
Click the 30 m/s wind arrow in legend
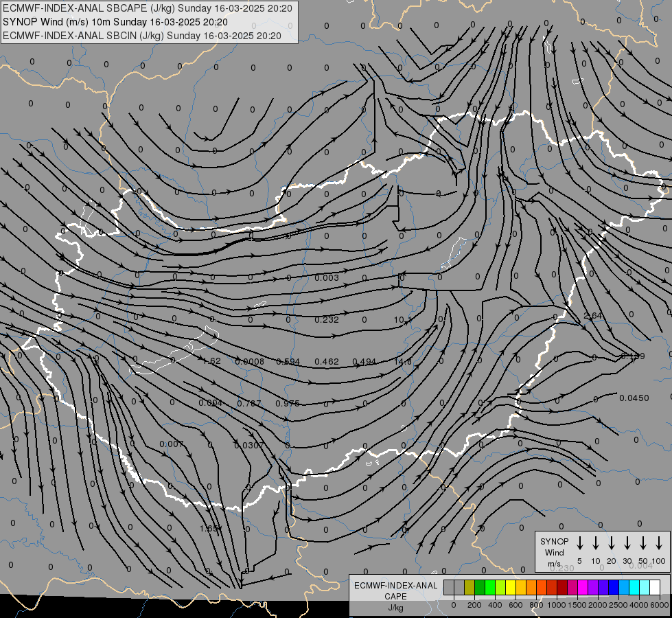click(627, 543)
